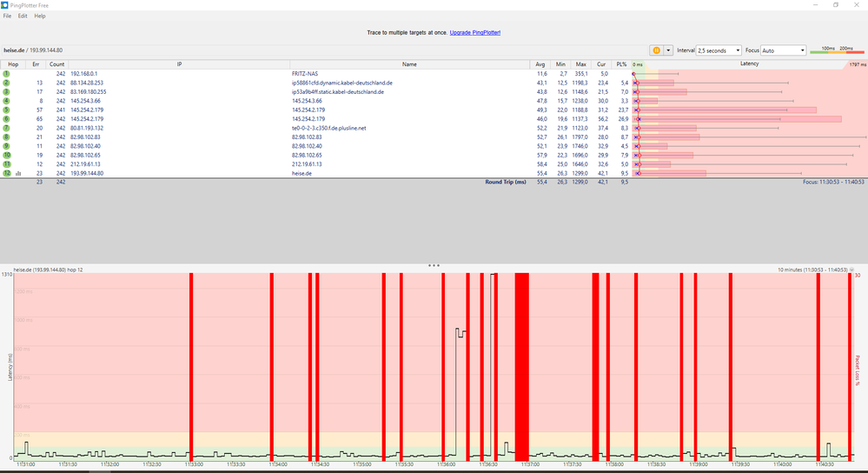The image size is (868, 473).
Task: Sort by the PL% column header
Action: point(620,64)
